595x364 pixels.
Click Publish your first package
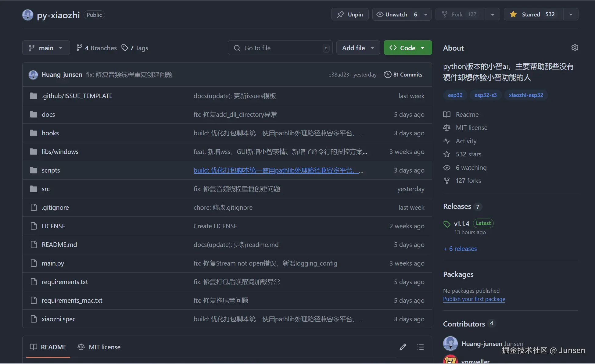tap(474, 299)
